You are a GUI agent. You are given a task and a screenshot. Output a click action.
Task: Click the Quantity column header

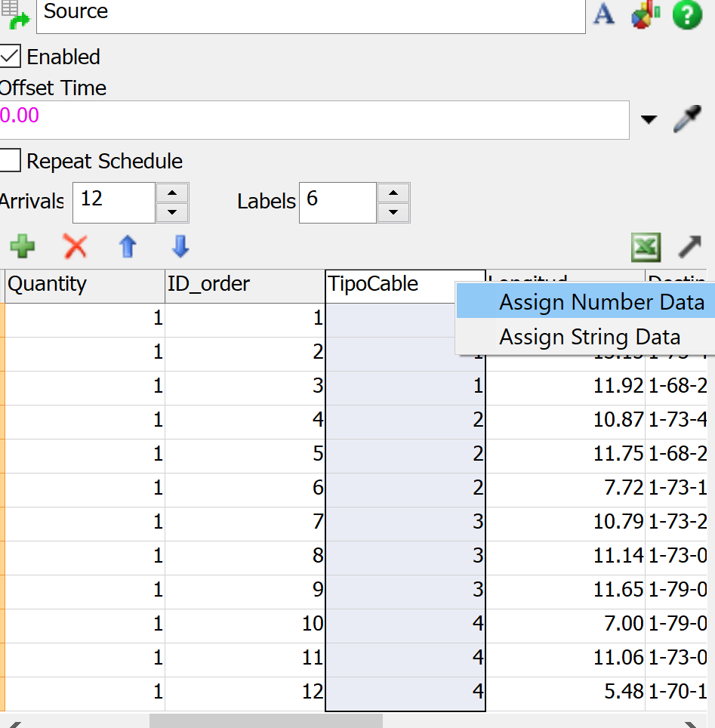[85, 285]
